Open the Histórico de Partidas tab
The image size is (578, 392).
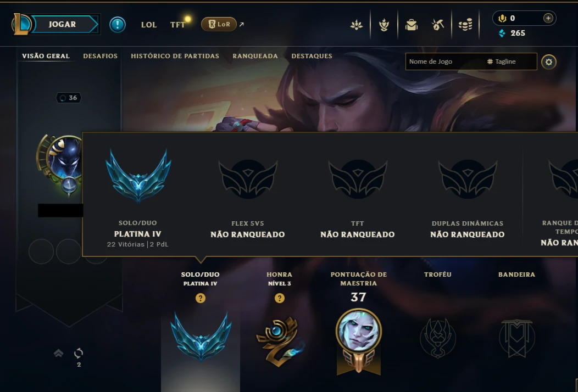click(x=175, y=56)
